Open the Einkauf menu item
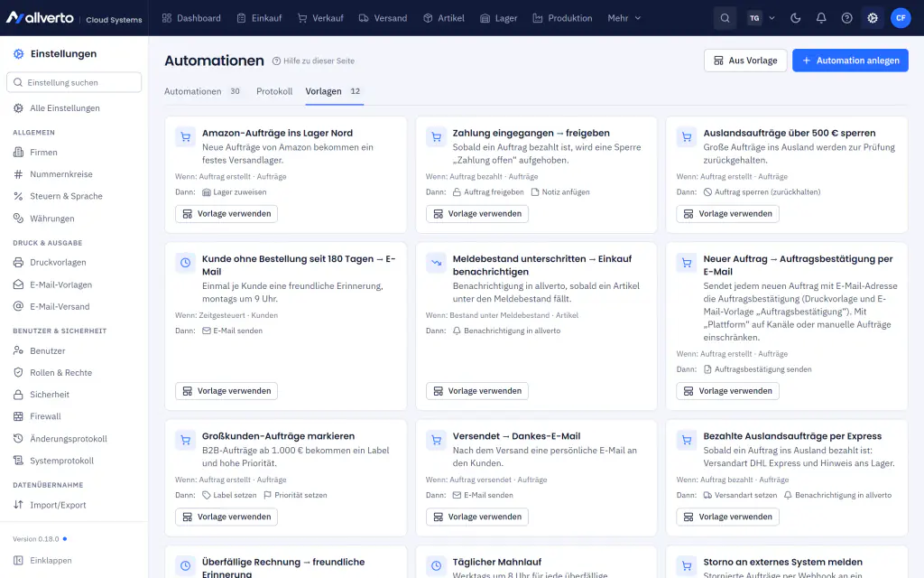 pyautogui.click(x=259, y=18)
